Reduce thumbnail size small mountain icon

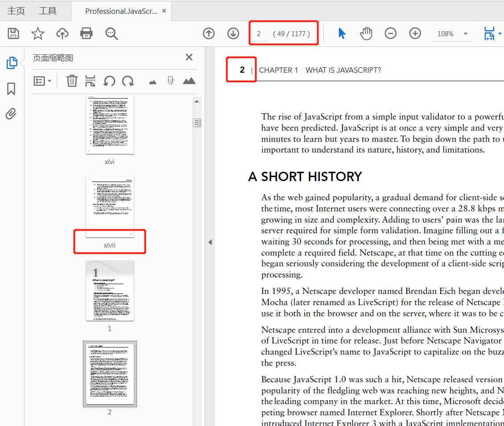153,83
